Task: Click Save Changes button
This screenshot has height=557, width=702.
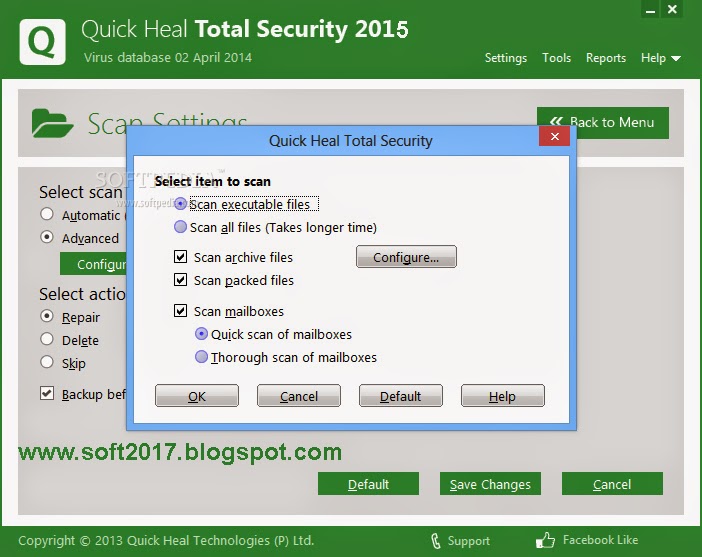Action: (x=490, y=484)
